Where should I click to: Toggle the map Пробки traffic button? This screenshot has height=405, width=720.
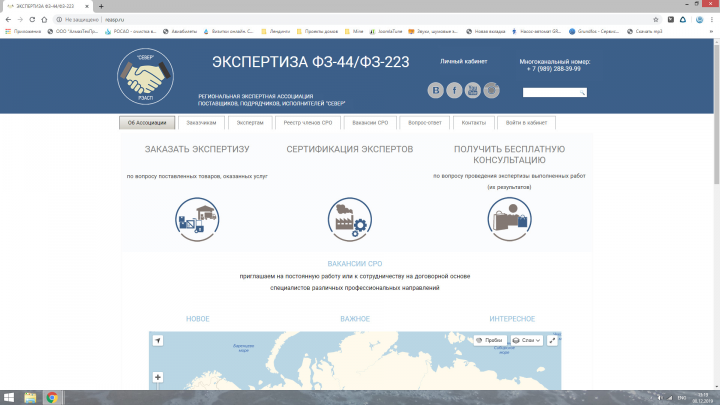pyautogui.click(x=490, y=340)
